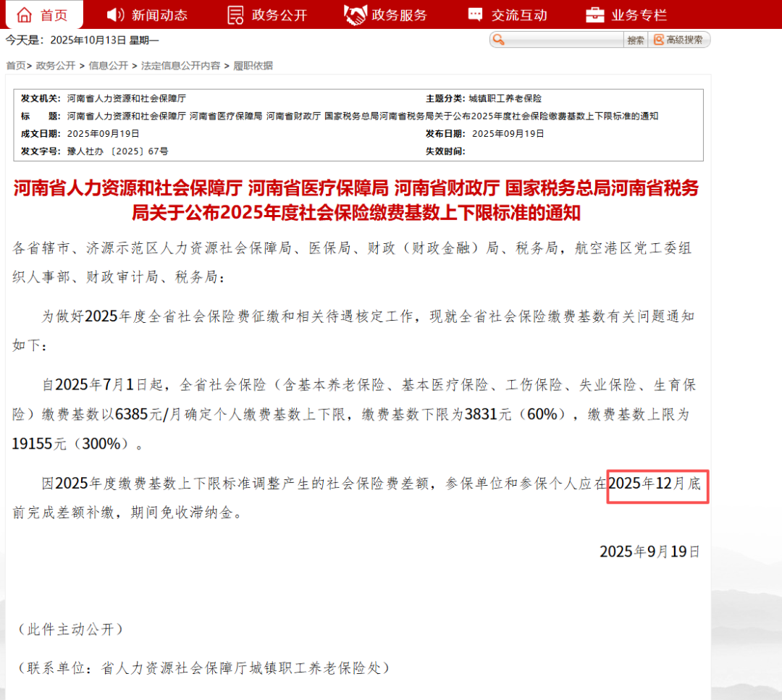Viewport: 782px width, 700px height.
Task: Click the magnifier icon in search box
Action: pyautogui.click(x=499, y=40)
